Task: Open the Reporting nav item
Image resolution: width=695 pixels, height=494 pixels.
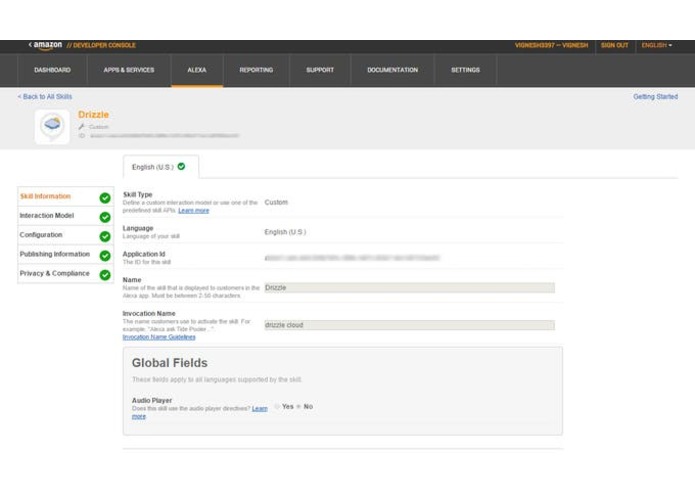Action: (256, 70)
